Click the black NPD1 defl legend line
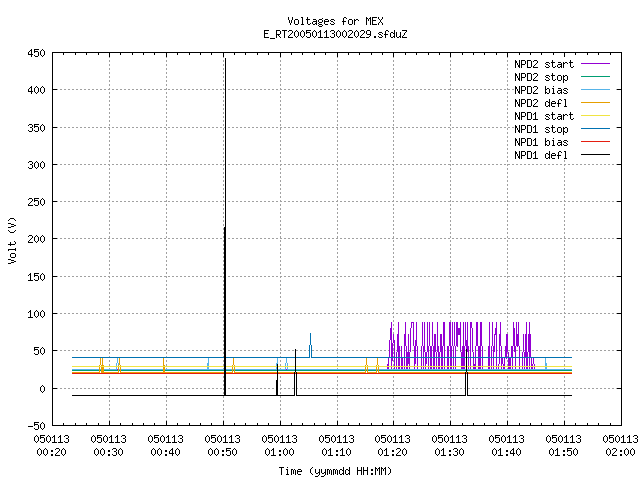This screenshot has height=480, width=640. (x=595, y=155)
